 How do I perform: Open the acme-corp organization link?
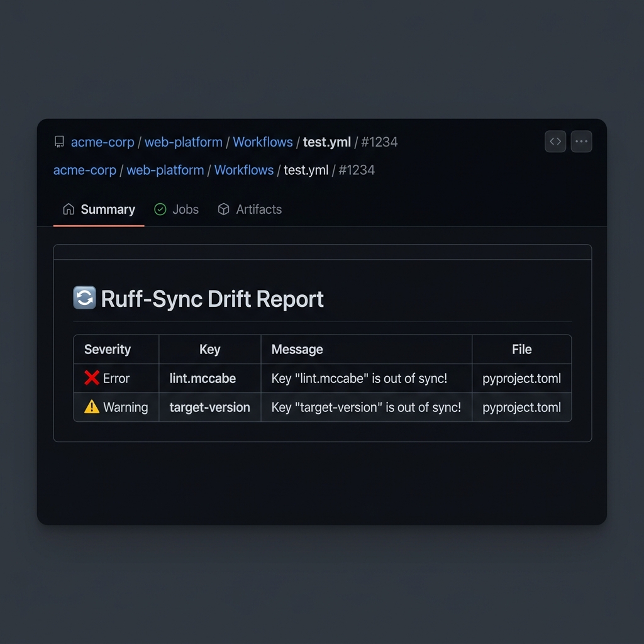click(x=102, y=142)
